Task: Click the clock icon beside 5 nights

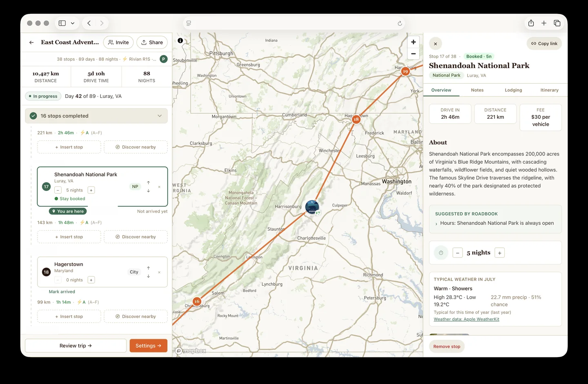Action: click(x=441, y=253)
